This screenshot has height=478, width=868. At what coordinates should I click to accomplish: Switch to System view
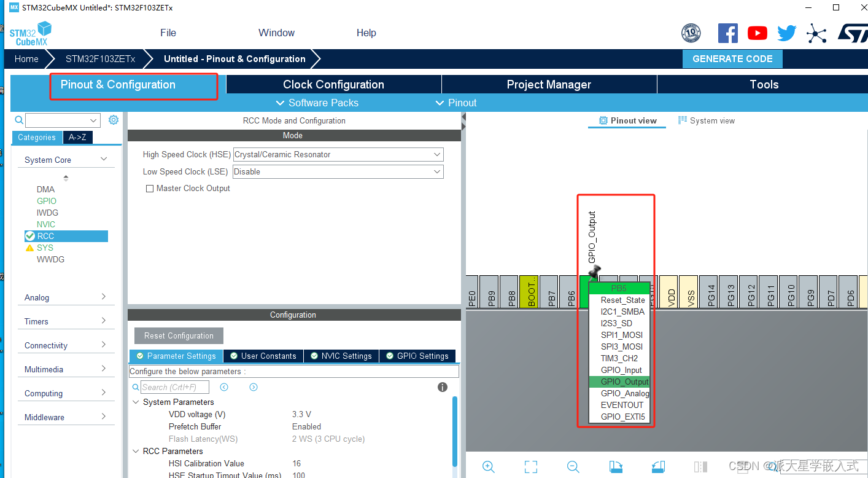[707, 120]
